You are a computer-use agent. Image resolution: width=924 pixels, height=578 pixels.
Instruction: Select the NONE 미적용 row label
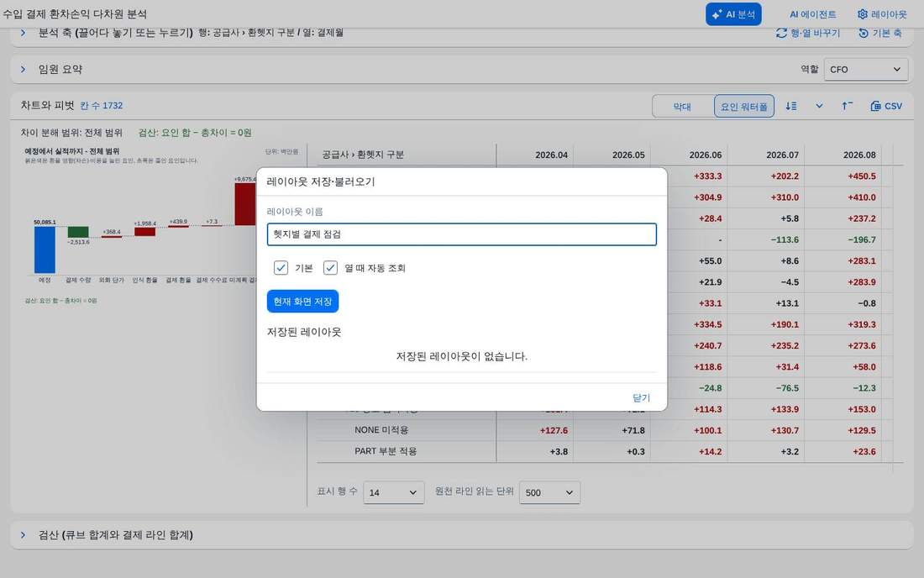point(381,430)
